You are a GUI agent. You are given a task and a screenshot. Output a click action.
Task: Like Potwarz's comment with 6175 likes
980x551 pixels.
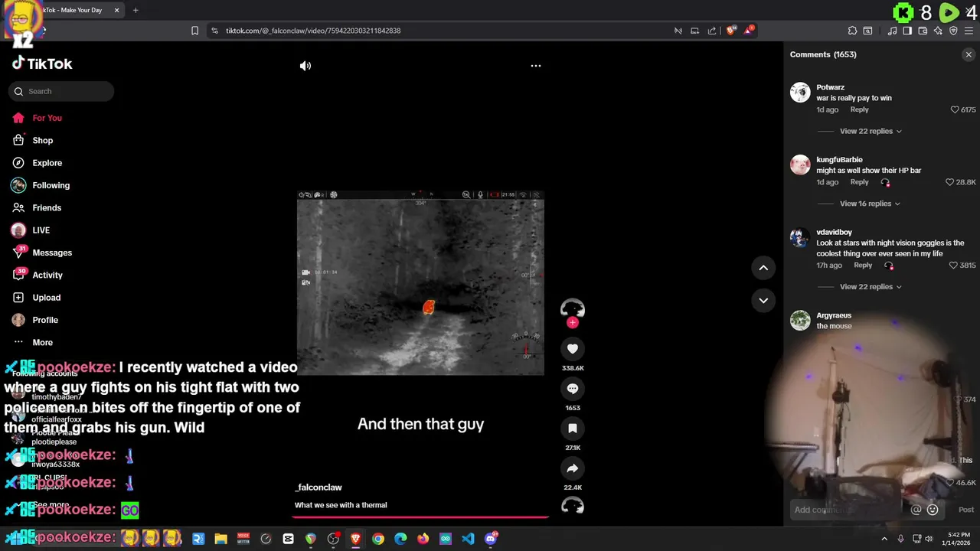pyautogui.click(x=955, y=109)
